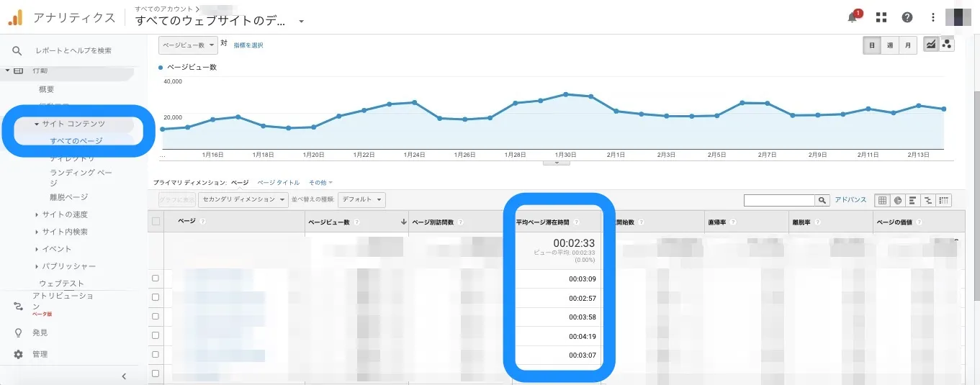Tick the checkbox in the 00:03:07 row
This screenshot has height=385, width=980.
156,355
